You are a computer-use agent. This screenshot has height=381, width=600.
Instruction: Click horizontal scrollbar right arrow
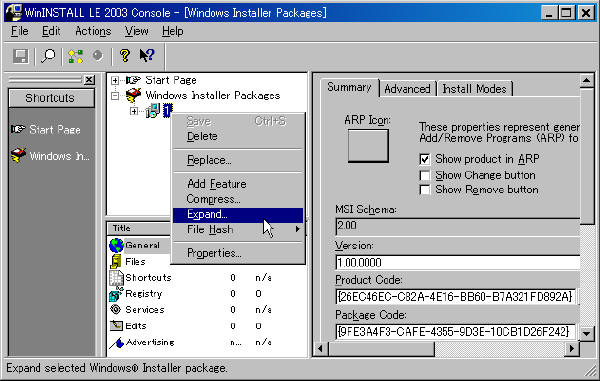[x=572, y=348]
